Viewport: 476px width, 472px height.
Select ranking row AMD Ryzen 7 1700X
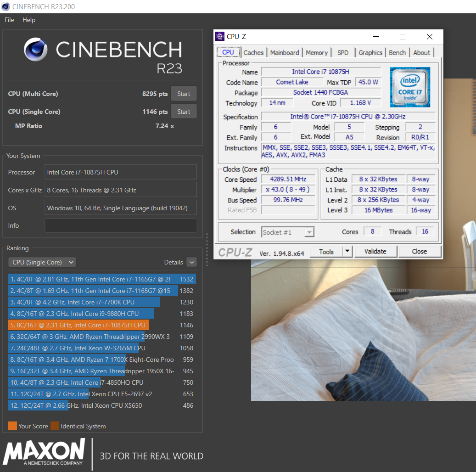tap(102, 360)
